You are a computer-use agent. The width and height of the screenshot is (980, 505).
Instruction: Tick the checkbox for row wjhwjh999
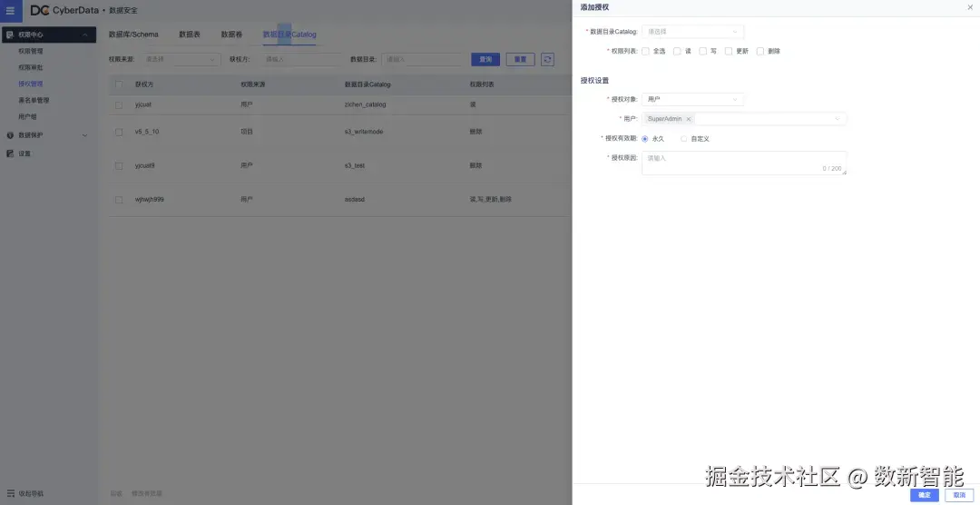119,200
